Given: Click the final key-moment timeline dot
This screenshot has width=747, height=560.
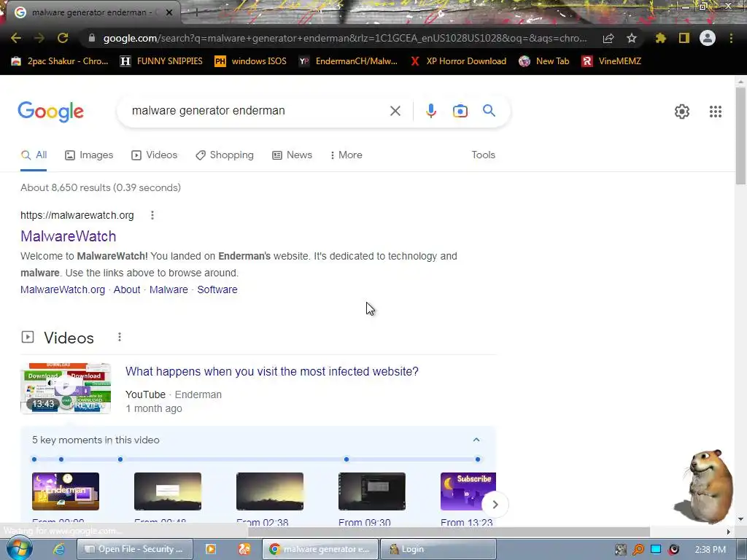Looking at the screenshot, I should (x=477, y=459).
